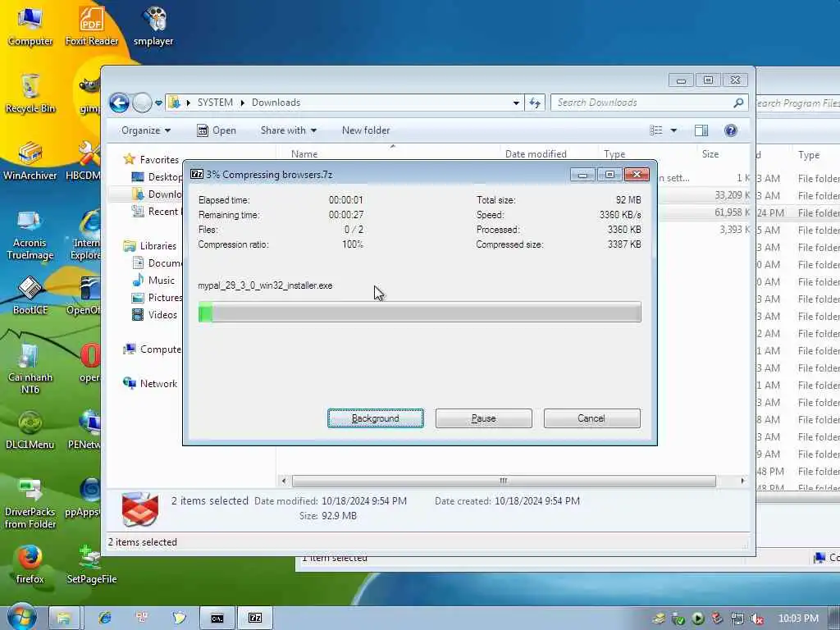The image size is (840, 630).
Task: Expand the change view options arrow
Action: coord(674,130)
